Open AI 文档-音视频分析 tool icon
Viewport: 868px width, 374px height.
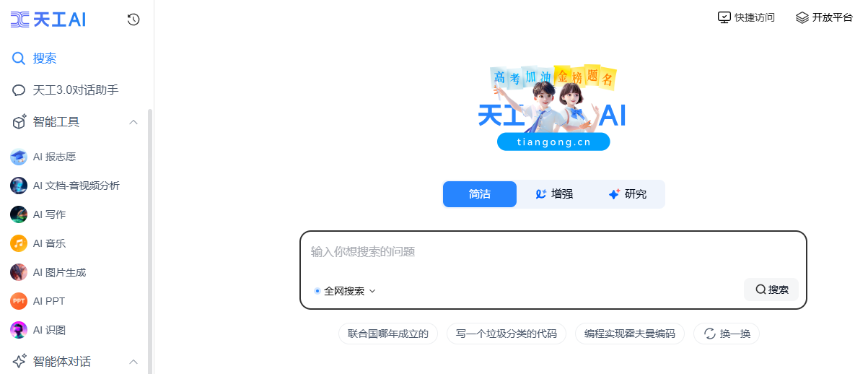click(19, 186)
